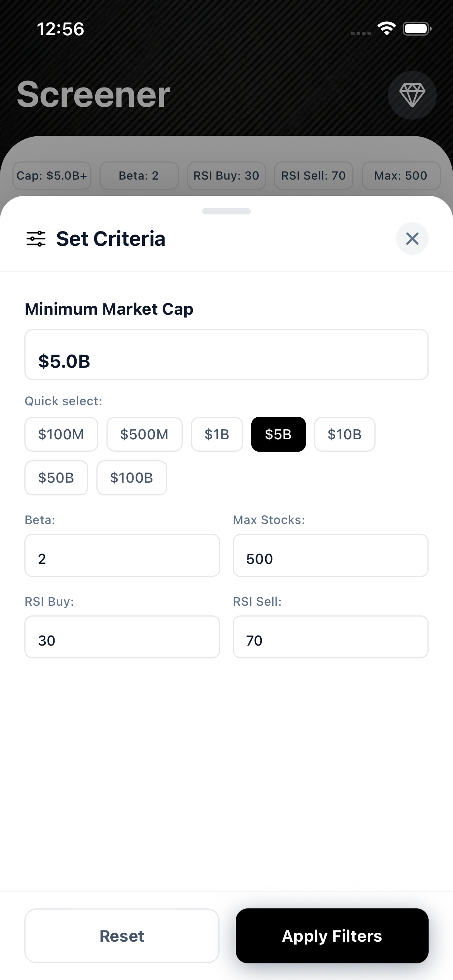This screenshot has width=453, height=980.
Task: Select the $100B market cap preset
Action: tap(132, 478)
